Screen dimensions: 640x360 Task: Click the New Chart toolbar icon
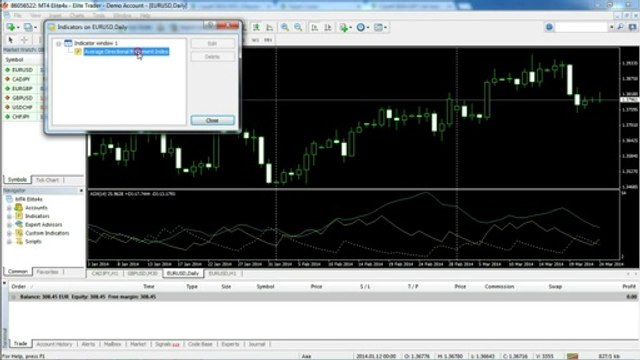coord(11,27)
